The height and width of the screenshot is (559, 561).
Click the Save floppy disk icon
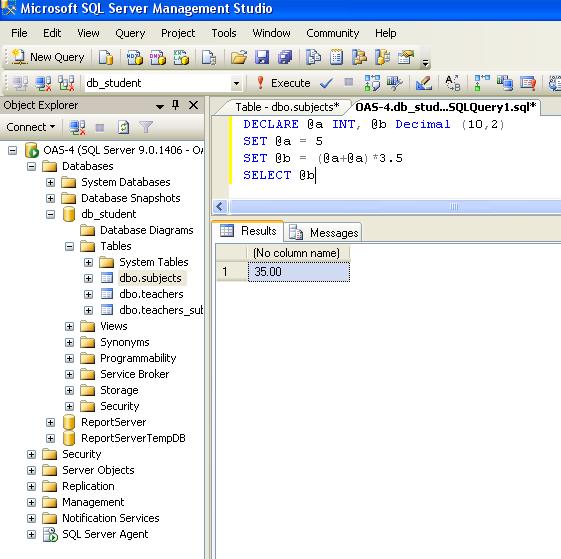(x=262, y=57)
